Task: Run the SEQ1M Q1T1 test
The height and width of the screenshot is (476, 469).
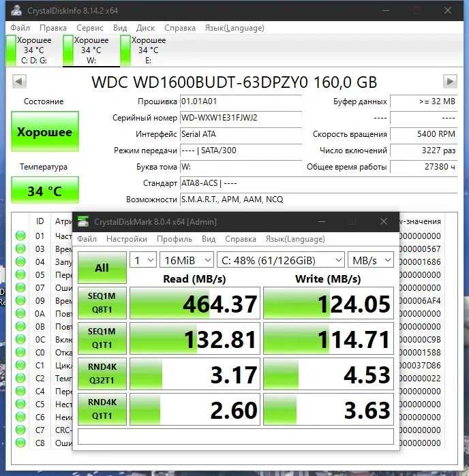Action: pyautogui.click(x=102, y=338)
